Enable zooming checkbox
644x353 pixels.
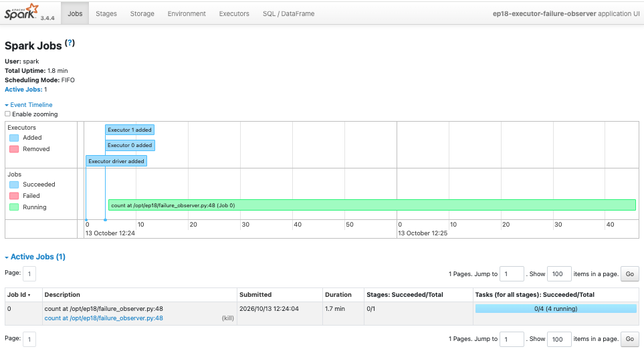point(7,114)
